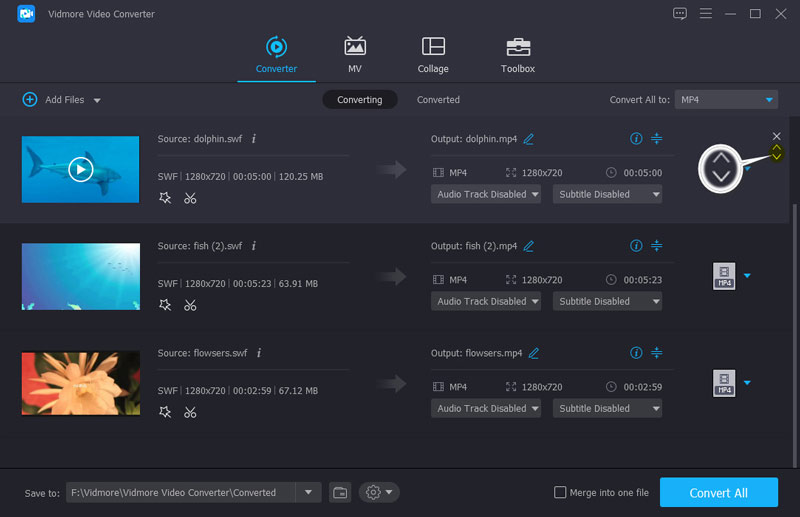Click the compress icon for the fish (2).mp4 output

coord(657,246)
